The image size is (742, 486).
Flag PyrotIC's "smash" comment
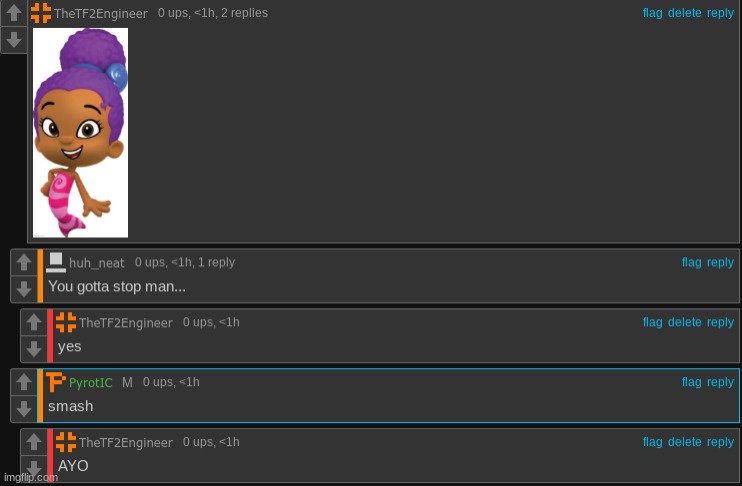[691, 382]
